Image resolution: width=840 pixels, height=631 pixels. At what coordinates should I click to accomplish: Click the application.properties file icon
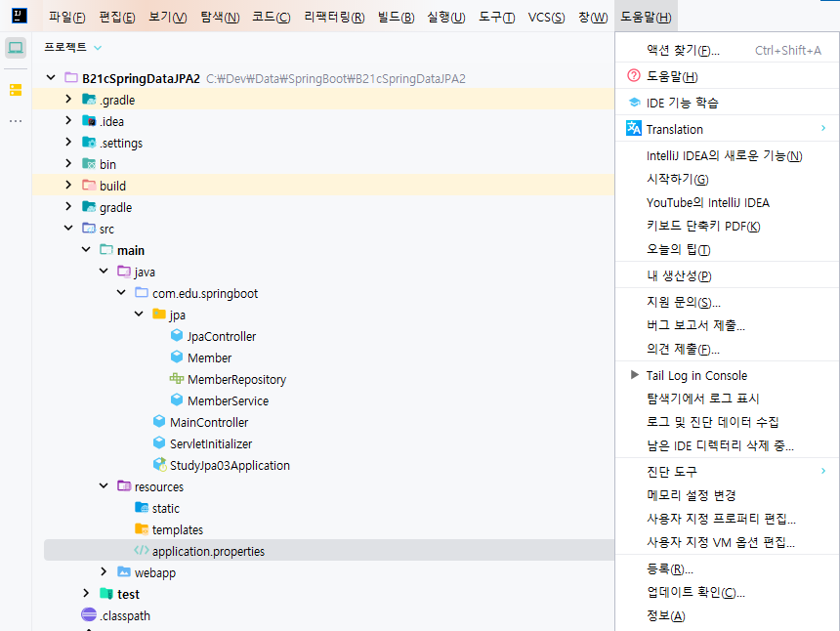(x=142, y=550)
